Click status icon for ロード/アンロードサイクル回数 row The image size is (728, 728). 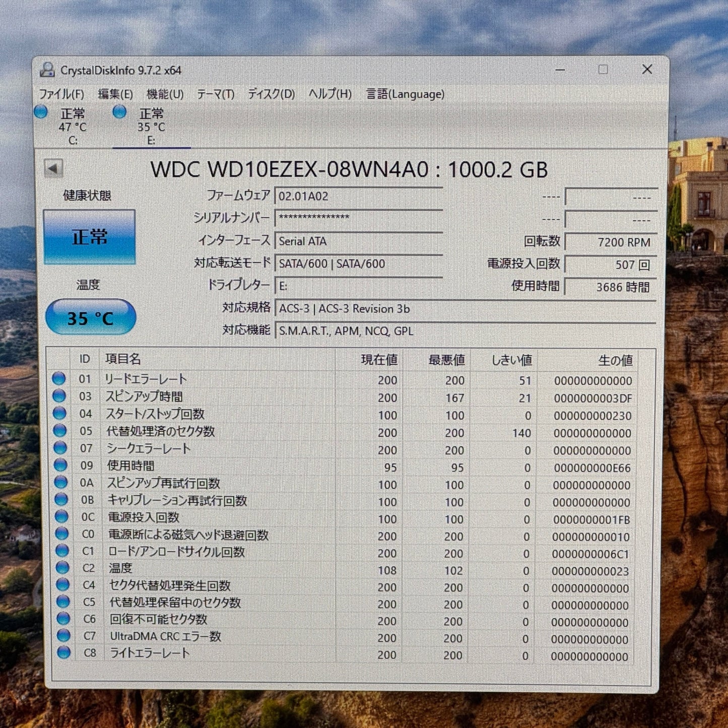pyautogui.click(x=62, y=551)
